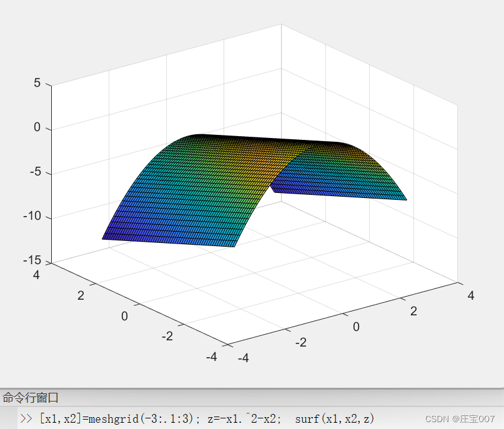Select the 命令行窗口 panel title
This screenshot has height=429, width=504.
[x=31, y=398]
